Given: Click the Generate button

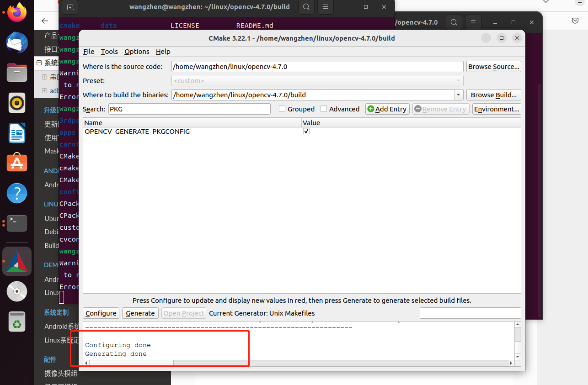Looking at the screenshot, I should tap(140, 313).
